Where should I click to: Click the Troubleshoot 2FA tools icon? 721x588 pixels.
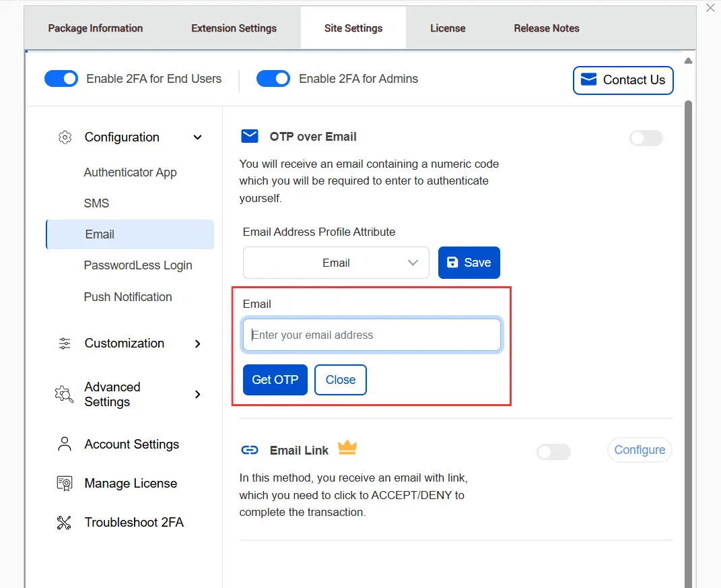(x=64, y=523)
